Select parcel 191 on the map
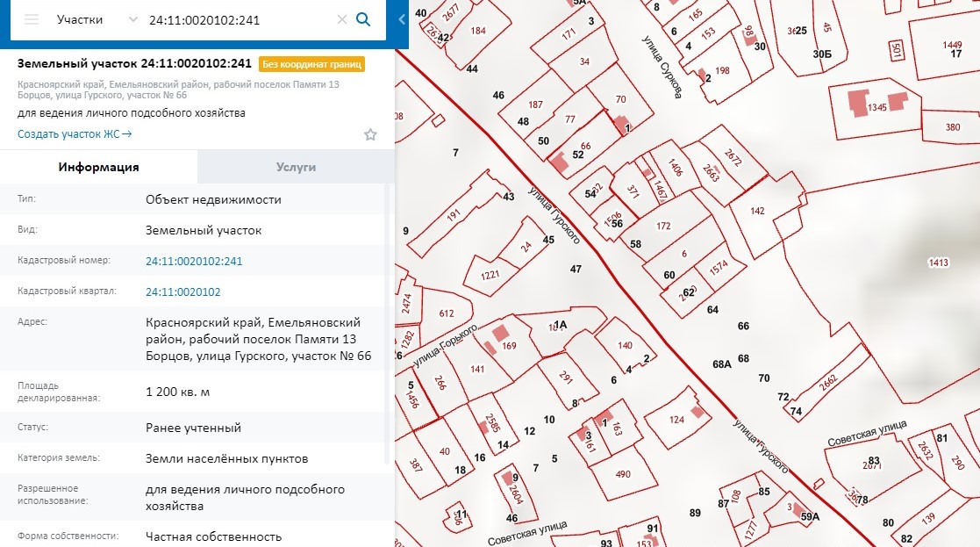980x547 pixels. click(454, 214)
